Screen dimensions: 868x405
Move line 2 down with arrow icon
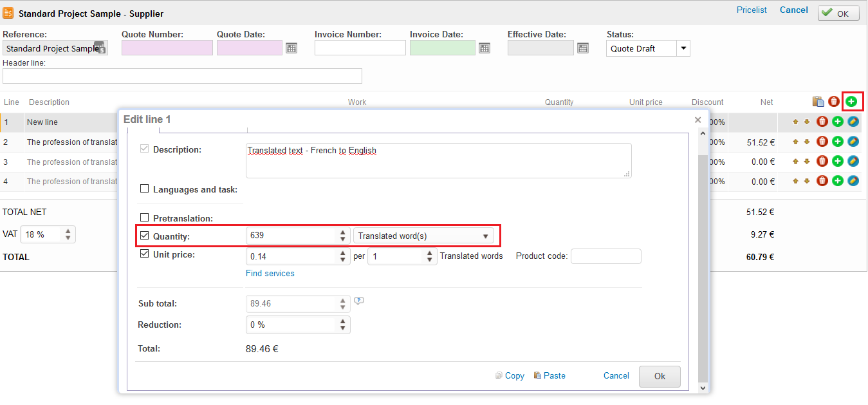coord(806,142)
